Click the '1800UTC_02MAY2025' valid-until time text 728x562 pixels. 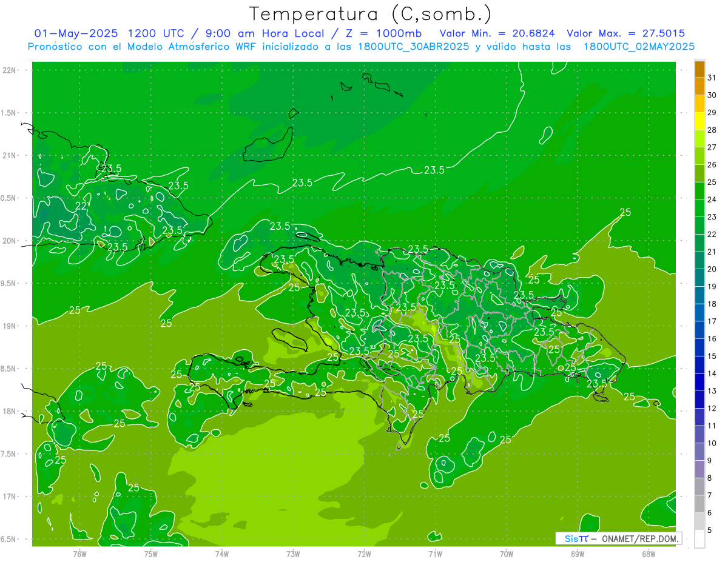[639, 47]
